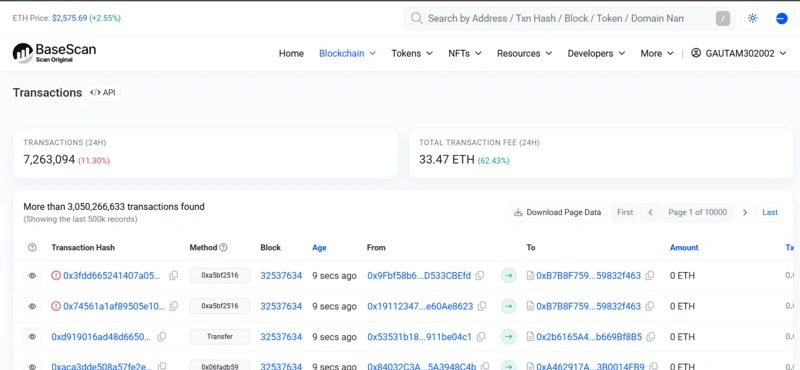Click error icon on transaction 0x3fdd665241407a05

56,276
